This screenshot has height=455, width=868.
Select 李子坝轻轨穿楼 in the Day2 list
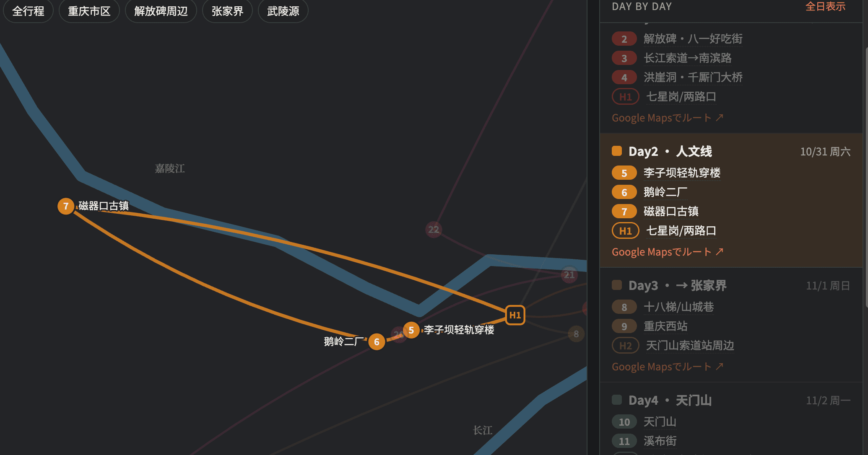682,173
